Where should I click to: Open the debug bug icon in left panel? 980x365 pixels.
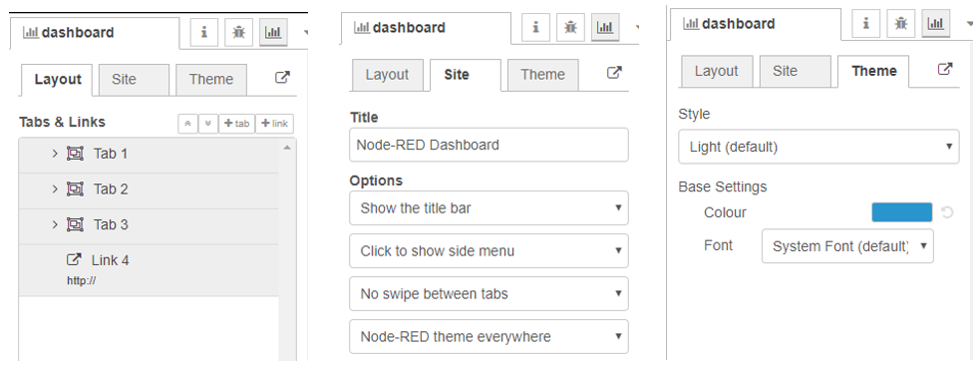pyautogui.click(x=238, y=33)
